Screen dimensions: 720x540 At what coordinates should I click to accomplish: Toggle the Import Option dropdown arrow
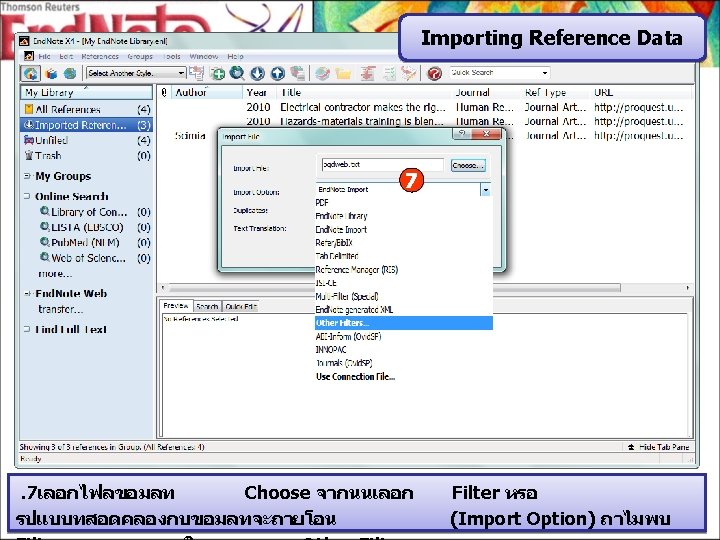coord(485,190)
